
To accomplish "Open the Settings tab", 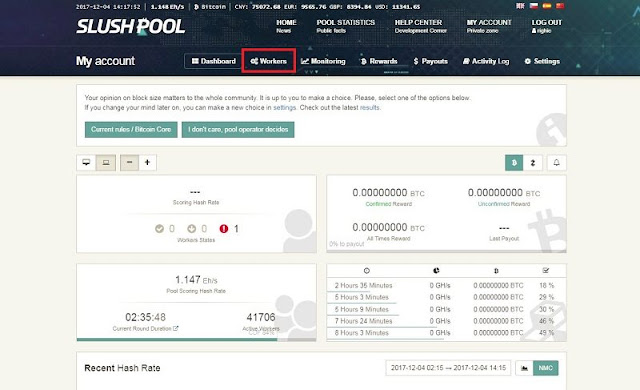I will 542,61.
